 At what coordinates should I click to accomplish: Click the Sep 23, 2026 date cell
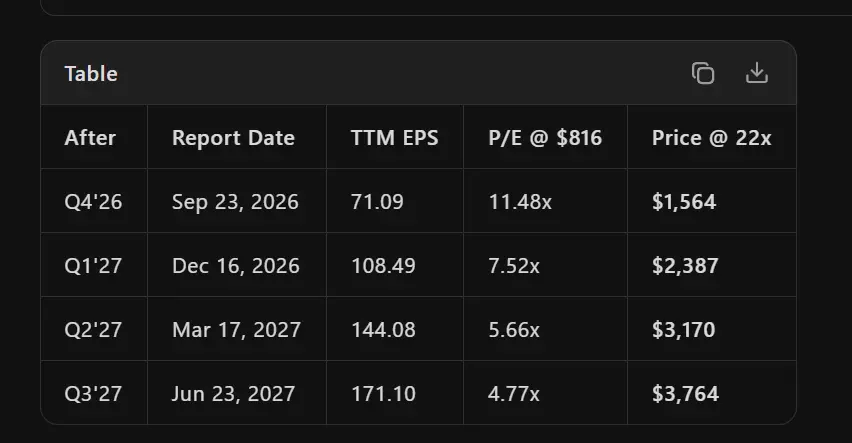(x=235, y=202)
